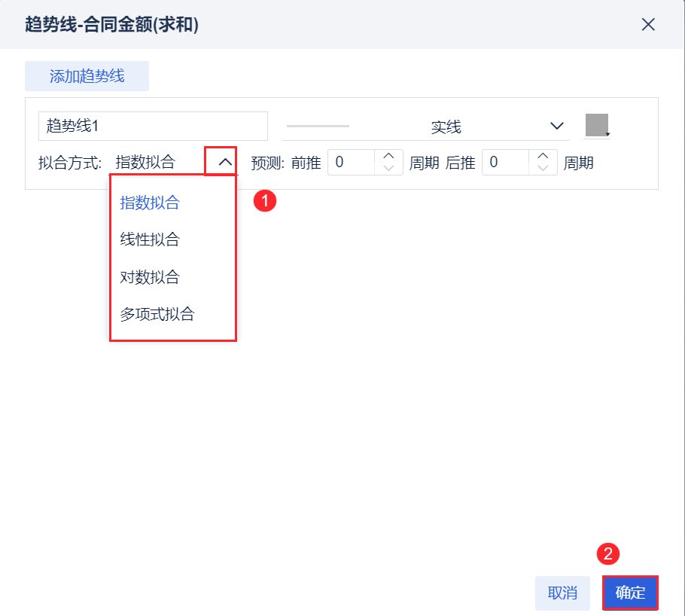
Task: Open the gray trendline color swatch
Action: click(x=597, y=126)
